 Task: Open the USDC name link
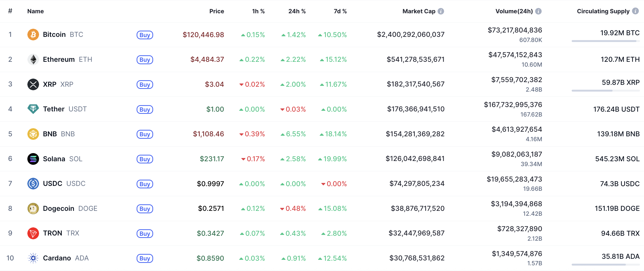click(53, 184)
